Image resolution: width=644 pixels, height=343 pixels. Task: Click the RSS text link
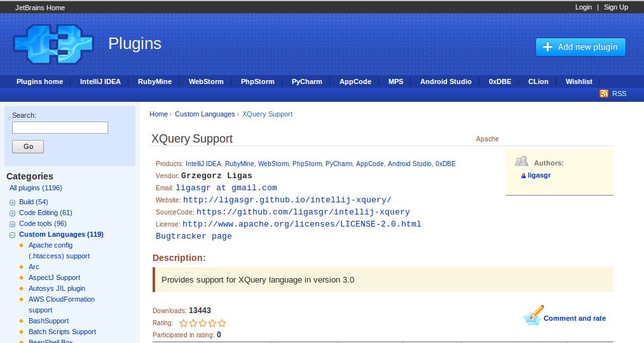619,94
